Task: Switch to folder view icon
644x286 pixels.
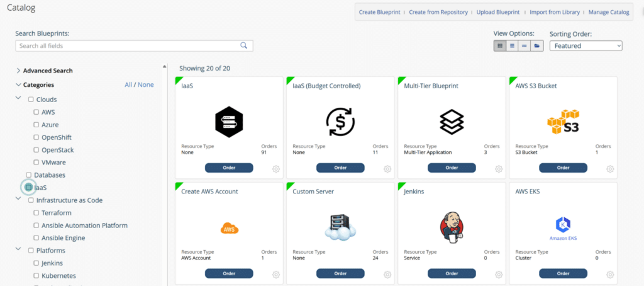Action: click(536, 46)
